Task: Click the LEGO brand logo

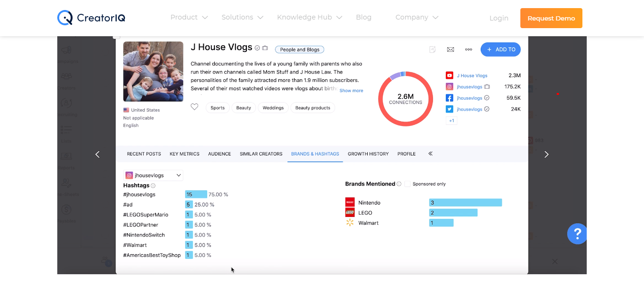Action: (x=350, y=213)
